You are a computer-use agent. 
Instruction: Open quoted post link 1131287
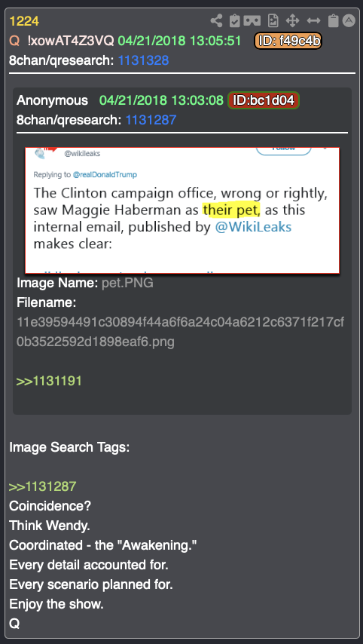(x=151, y=120)
